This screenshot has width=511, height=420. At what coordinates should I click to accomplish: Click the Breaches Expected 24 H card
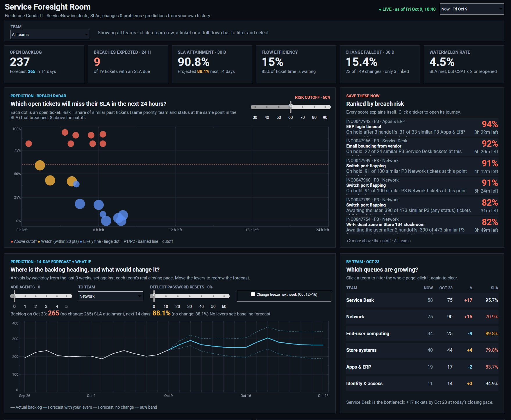click(x=128, y=64)
